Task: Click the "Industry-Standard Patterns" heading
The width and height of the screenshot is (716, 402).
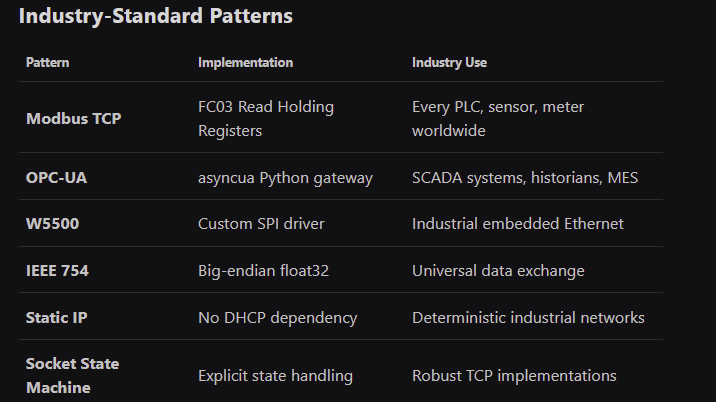Action: pos(156,17)
